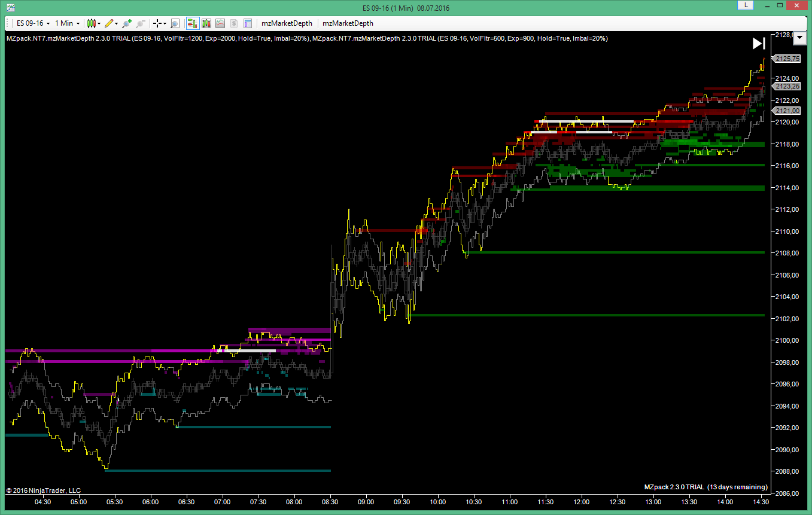Image resolution: width=812 pixels, height=515 pixels.
Task: Click the first mzMarketDepth toolbar button
Action: pyautogui.click(x=287, y=23)
